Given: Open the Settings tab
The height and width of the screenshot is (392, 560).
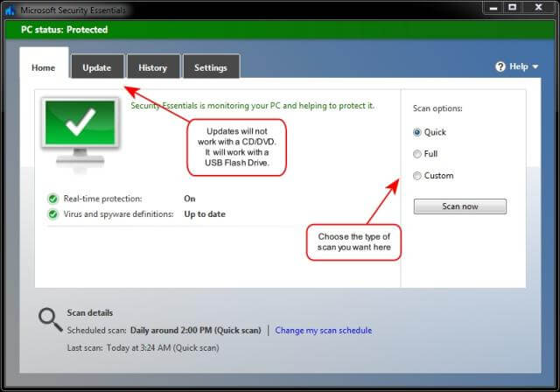Looking at the screenshot, I should pos(210,67).
